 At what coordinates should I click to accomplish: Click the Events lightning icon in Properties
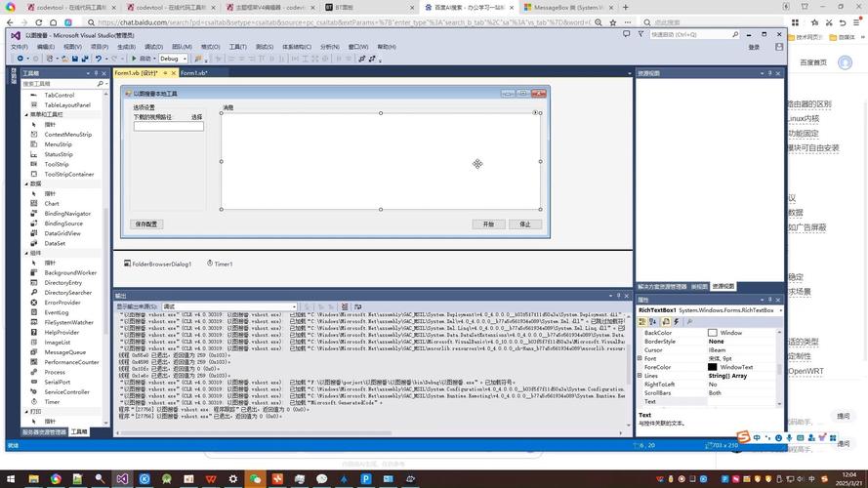pos(676,321)
